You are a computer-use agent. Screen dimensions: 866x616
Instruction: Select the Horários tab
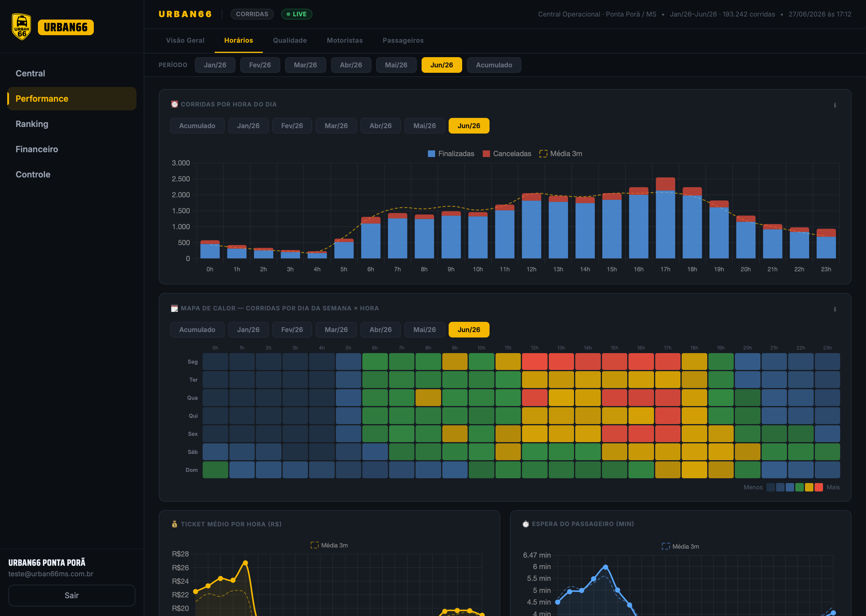coord(238,40)
